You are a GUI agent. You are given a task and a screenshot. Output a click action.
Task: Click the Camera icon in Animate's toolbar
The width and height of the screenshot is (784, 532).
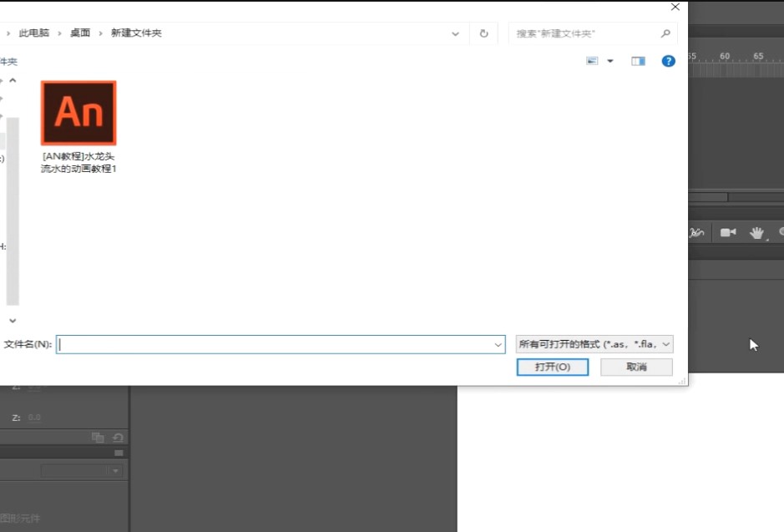(x=728, y=232)
